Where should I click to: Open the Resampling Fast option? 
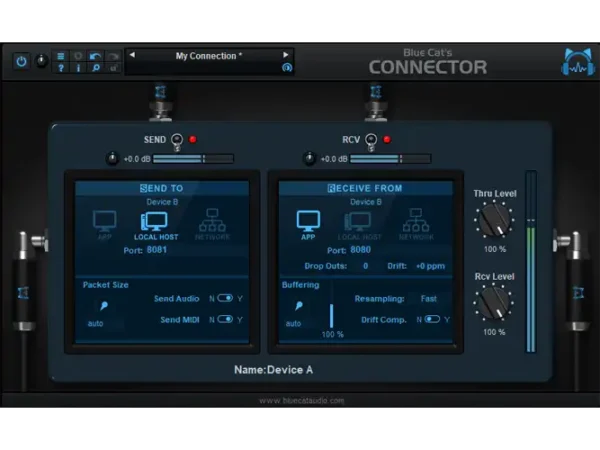click(x=429, y=298)
